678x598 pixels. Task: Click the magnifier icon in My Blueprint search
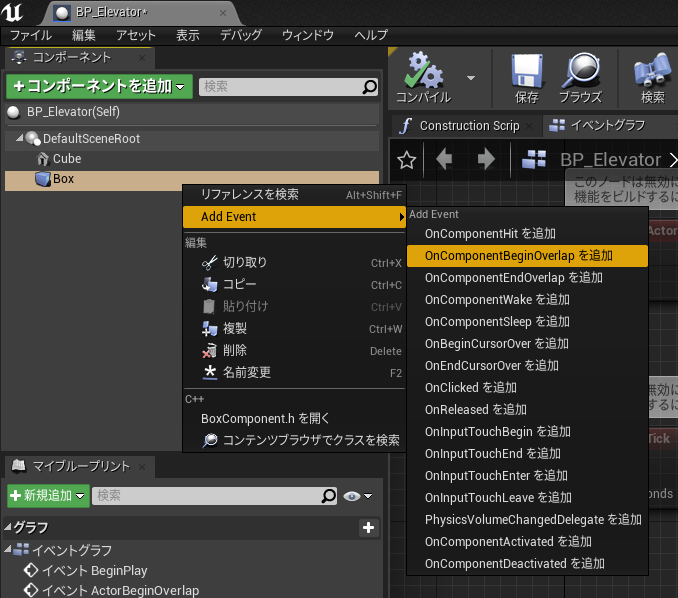click(329, 496)
